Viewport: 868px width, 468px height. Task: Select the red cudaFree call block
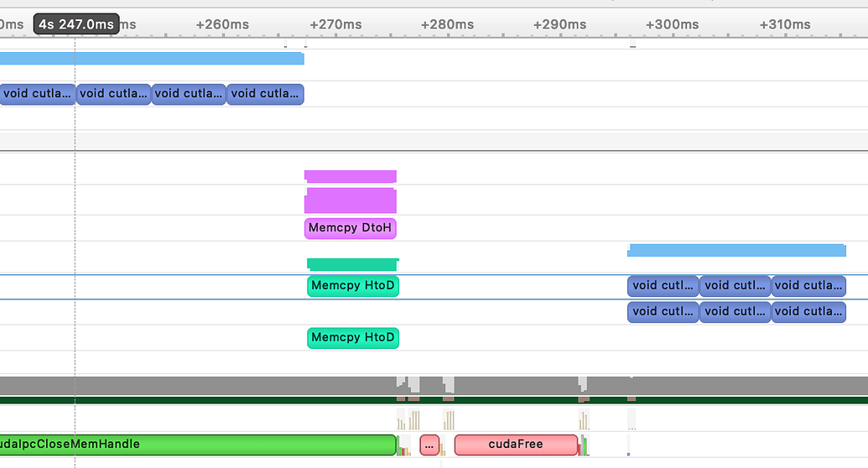click(516, 444)
